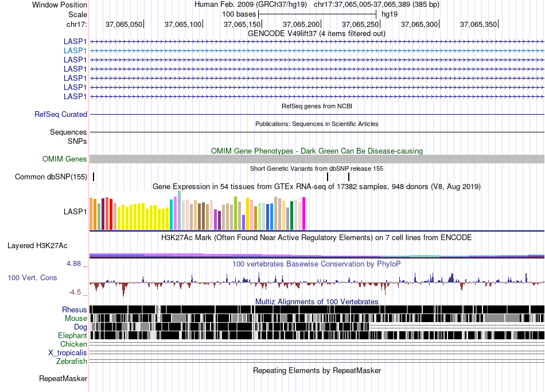Click the tallest gray-blue GTEx expression bar
Viewport: 545px width, 392px height.
pyautogui.click(x=180, y=210)
